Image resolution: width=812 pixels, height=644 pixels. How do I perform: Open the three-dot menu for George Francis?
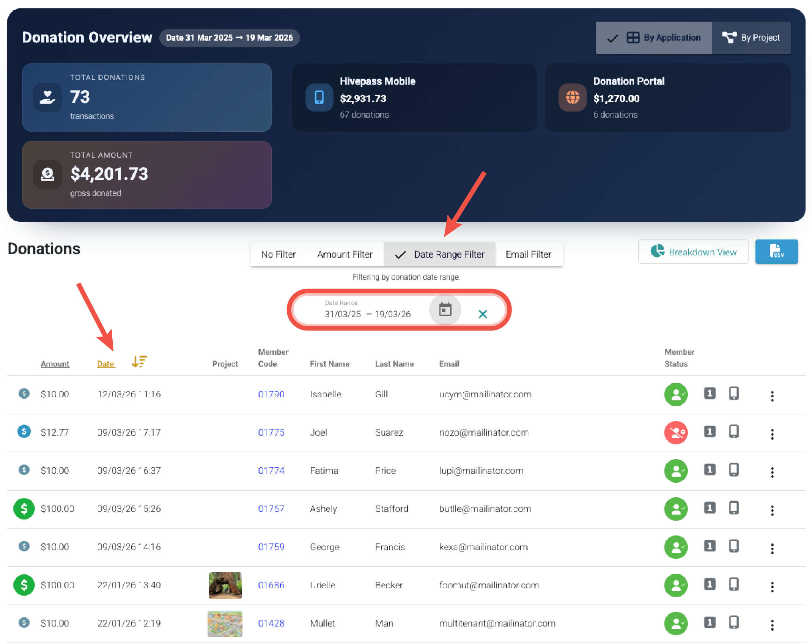tap(772, 548)
